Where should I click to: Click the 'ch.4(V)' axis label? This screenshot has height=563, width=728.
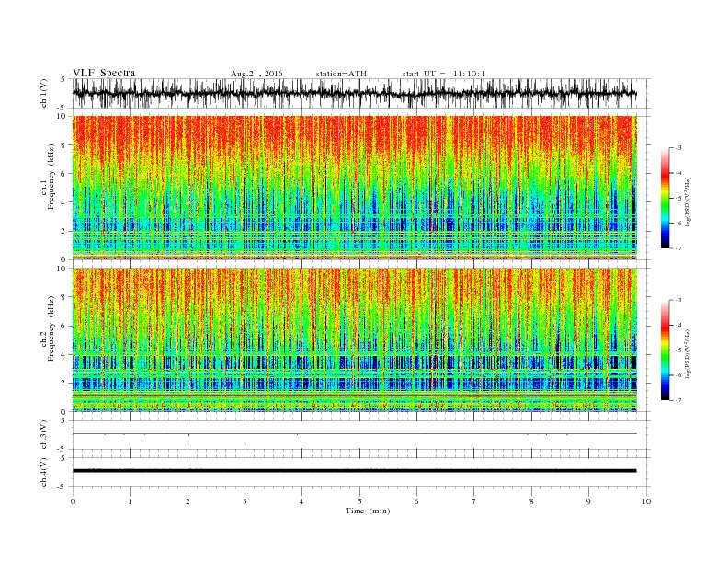44,472
